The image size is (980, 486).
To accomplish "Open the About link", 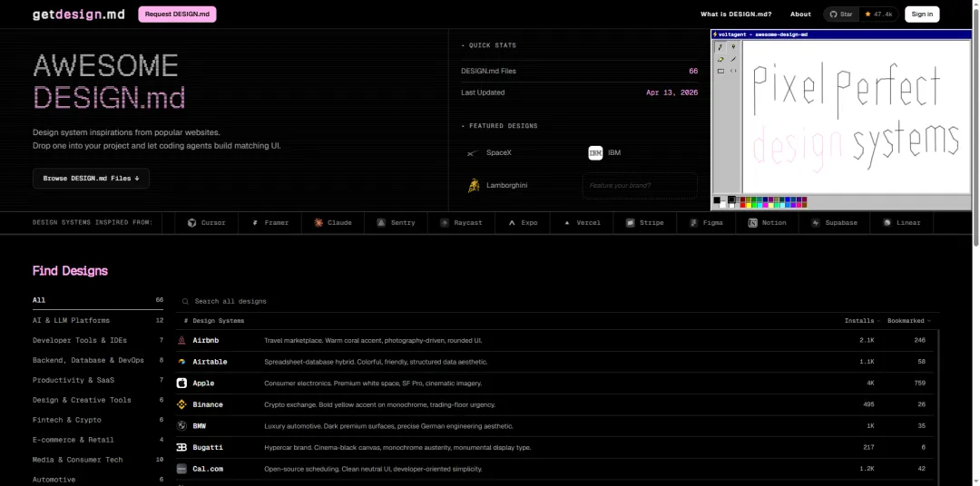I will coord(800,15).
